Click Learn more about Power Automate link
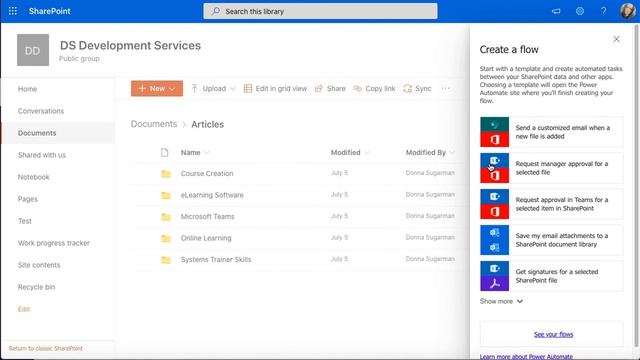 [526, 357]
